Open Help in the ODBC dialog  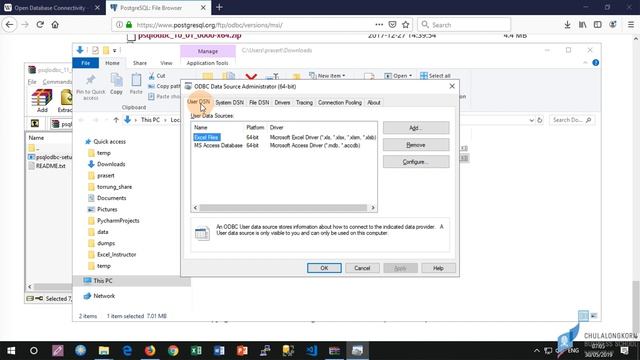click(x=438, y=268)
